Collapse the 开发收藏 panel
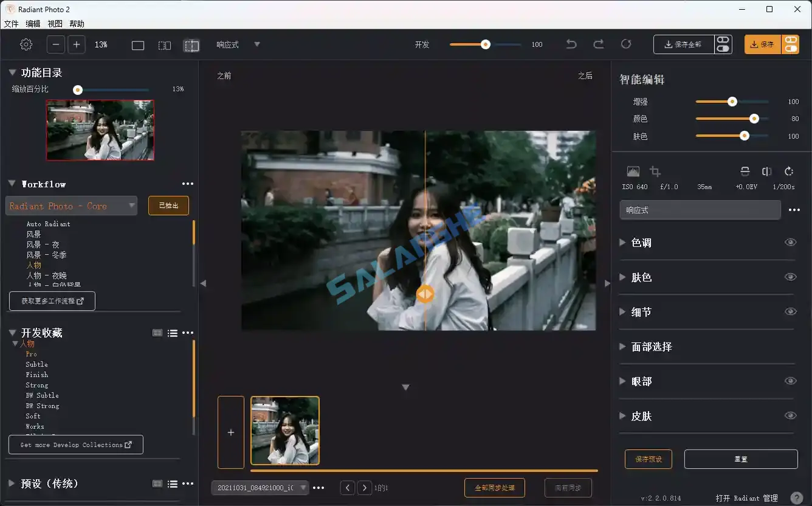Viewport: 812px width, 506px height. pos(13,333)
